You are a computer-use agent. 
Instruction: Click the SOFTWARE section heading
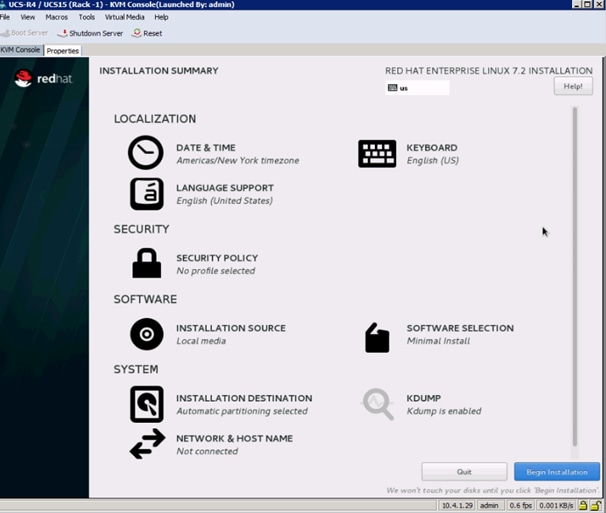click(x=145, y=299)
